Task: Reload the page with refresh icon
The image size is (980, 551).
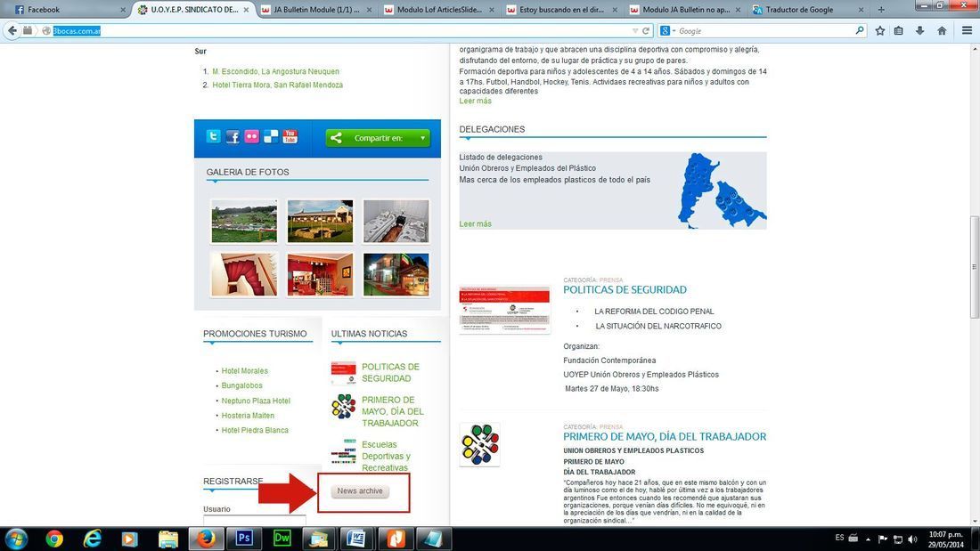Action: click(x=646, y=30)
